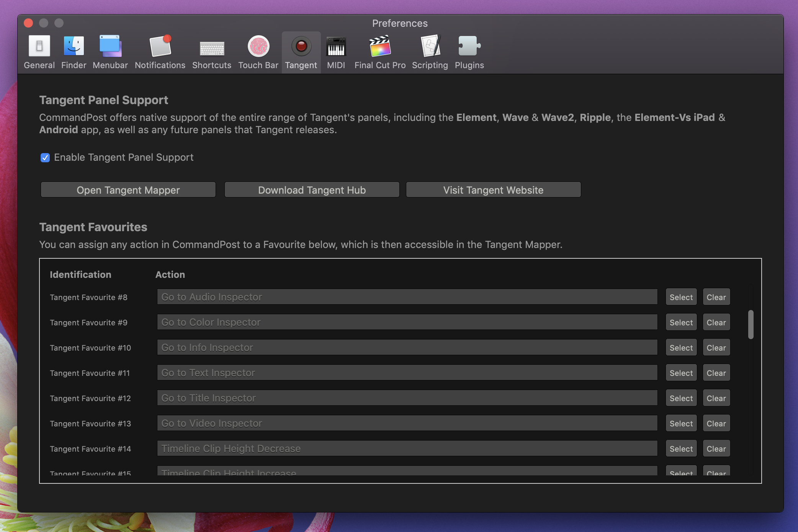The height and width of the screenshot is (532, 798).
Task: Open the Scripting preferences pane
Action: pos(429,52)
